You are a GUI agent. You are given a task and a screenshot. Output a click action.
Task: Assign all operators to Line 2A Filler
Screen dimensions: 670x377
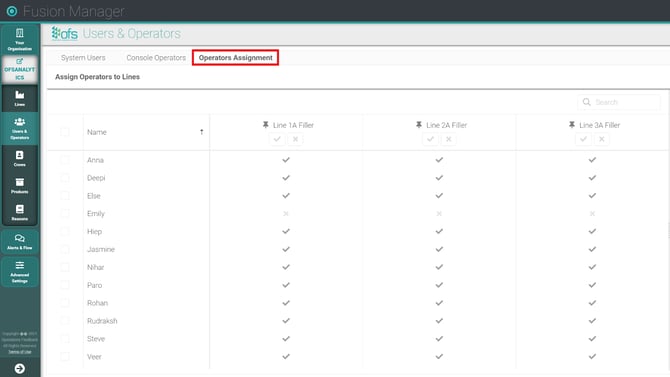point(430,139)
